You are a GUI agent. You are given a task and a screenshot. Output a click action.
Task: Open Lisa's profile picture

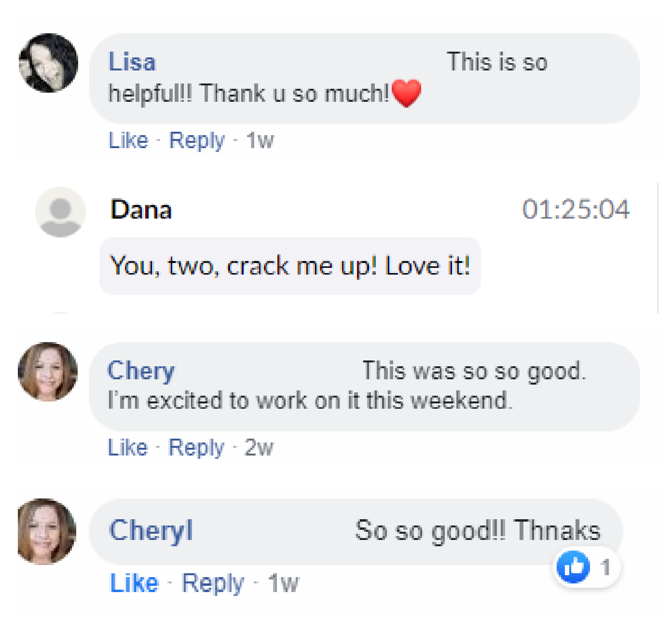click(48, 63)
